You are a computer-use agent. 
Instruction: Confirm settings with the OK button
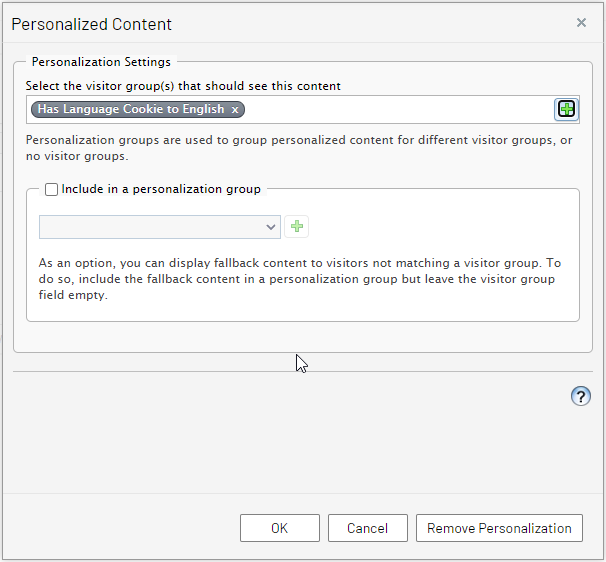pos(280,528)
